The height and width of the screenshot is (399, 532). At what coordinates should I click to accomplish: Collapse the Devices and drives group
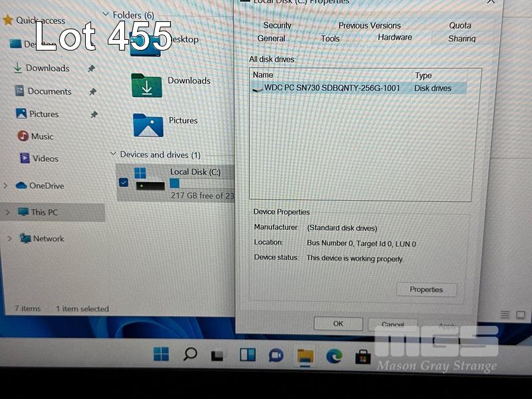(112, 154)
